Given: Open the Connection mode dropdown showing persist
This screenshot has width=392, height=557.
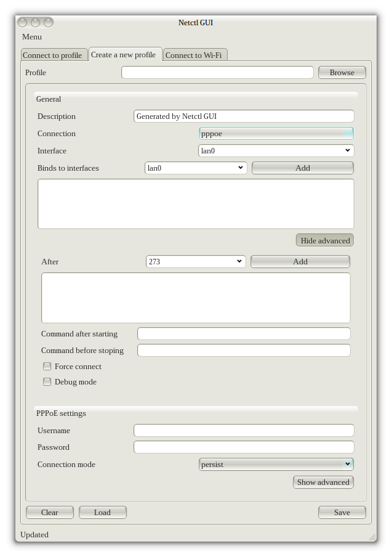Looking at the screenshot, I should (x=276, y=465).
